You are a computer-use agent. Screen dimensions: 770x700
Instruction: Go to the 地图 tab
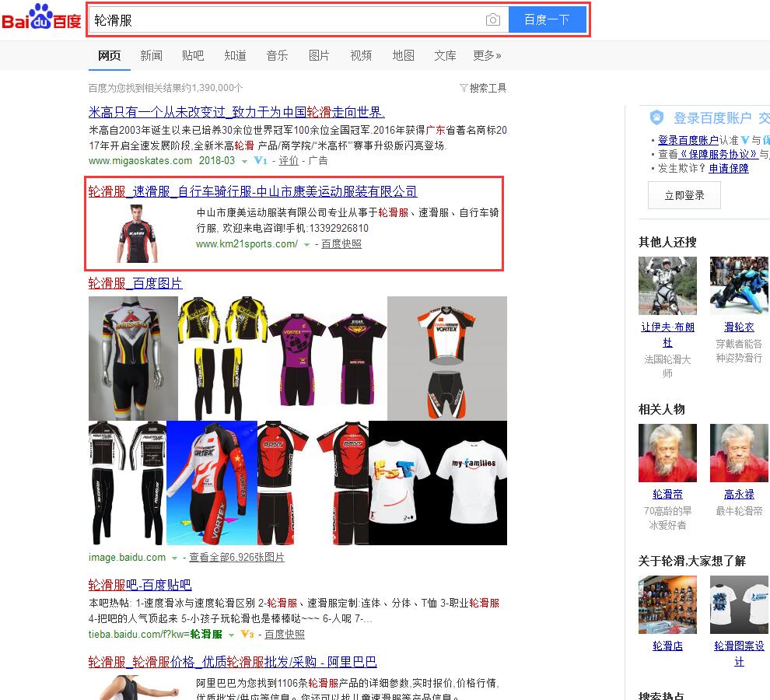tap(403, 55)
